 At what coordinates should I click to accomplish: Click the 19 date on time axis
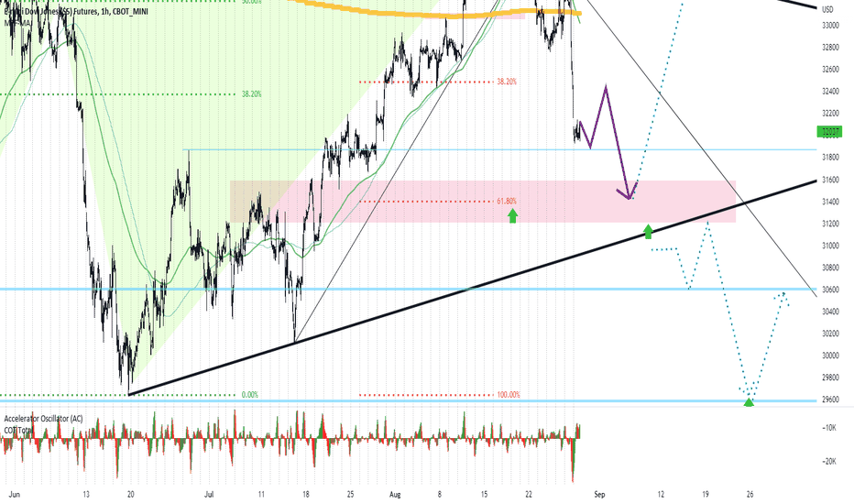point(706,495)
